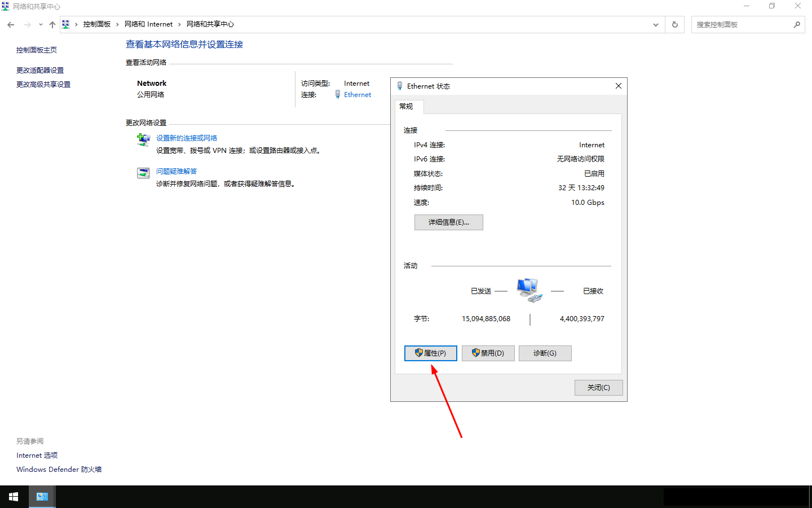This screenshot has height=508, width=812.
Task: Click the Windows Start button
Action: [14, 497]
